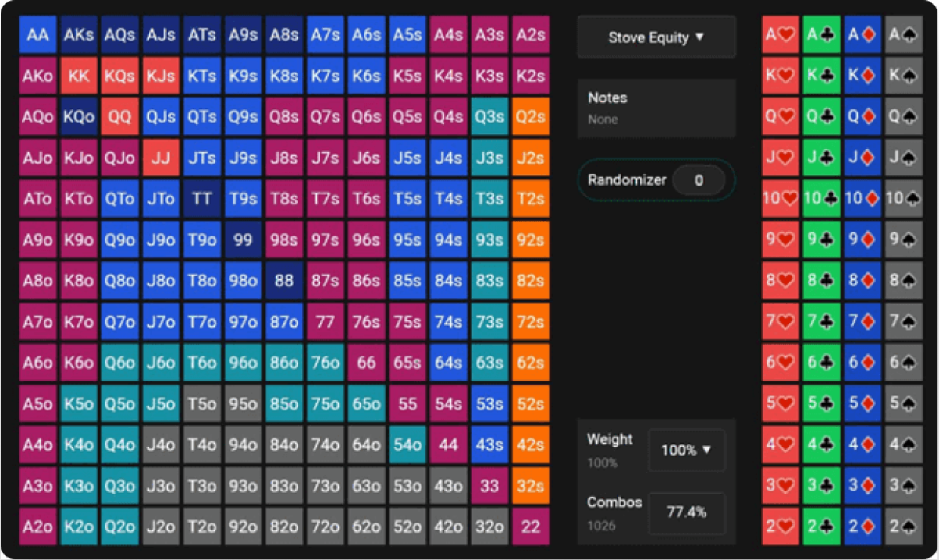Image resolution: width=939 pixels, height=560 pixels.
Task: Toggle the 72o hand cell
Action: pyautogui.click(x=325, y=527)
